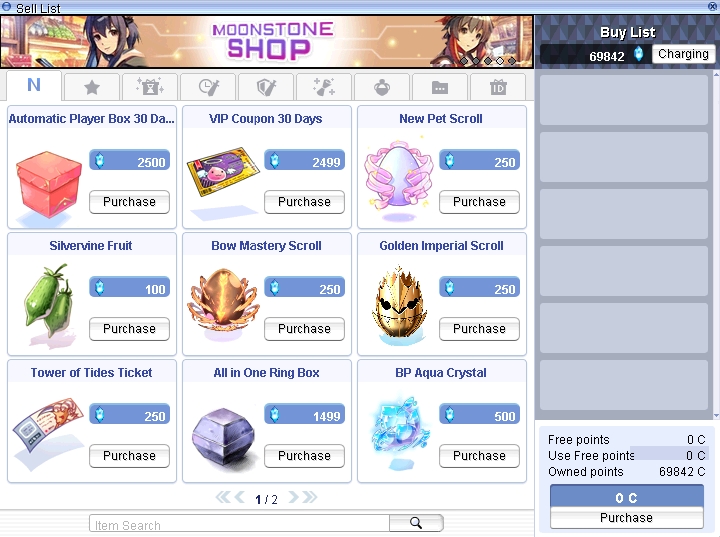The height and width of the screenshot is (537, 720).
Task: Click the Buy List total Purchase button
Action: tap(627, 518)
